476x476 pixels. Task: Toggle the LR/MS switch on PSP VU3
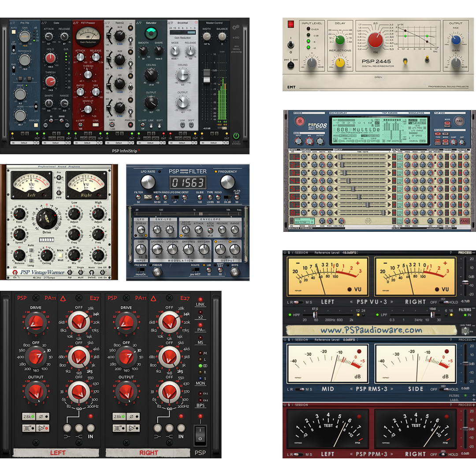(x=299, y=302)
